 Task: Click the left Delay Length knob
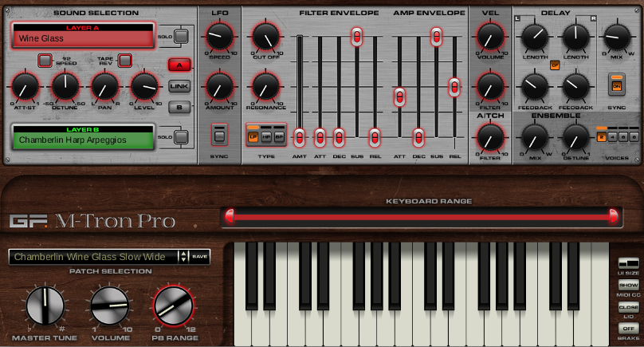[x=535, y=37]
